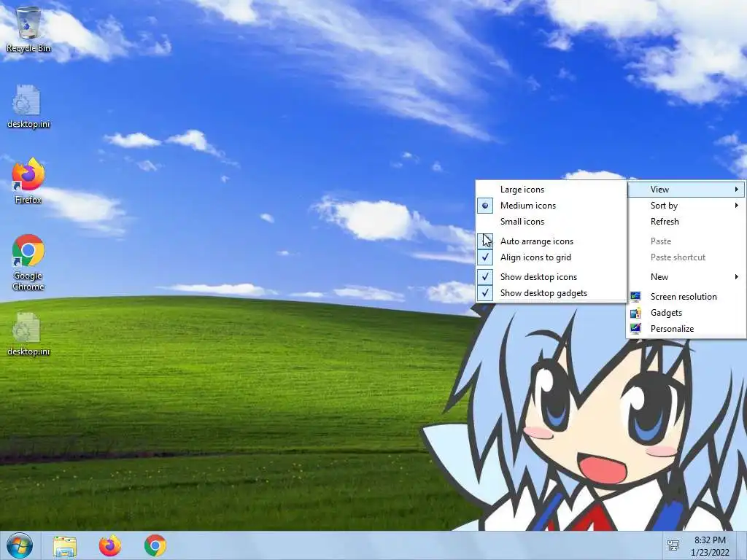Select Refresh in the context menu

(686, 222)
